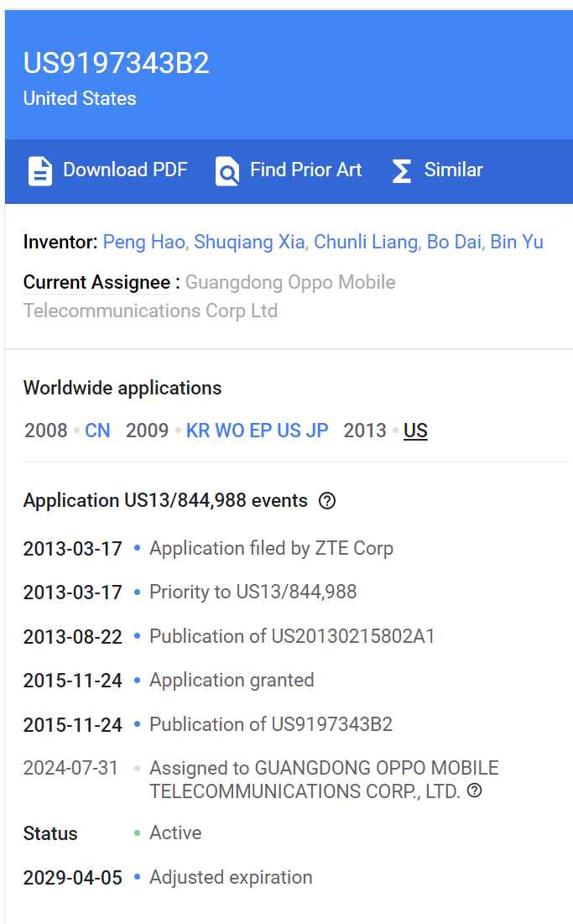The width and height of the screenshot is (573, 924).
Task: Click the 2029-04-05 expiration date
Action: (72, 878)
